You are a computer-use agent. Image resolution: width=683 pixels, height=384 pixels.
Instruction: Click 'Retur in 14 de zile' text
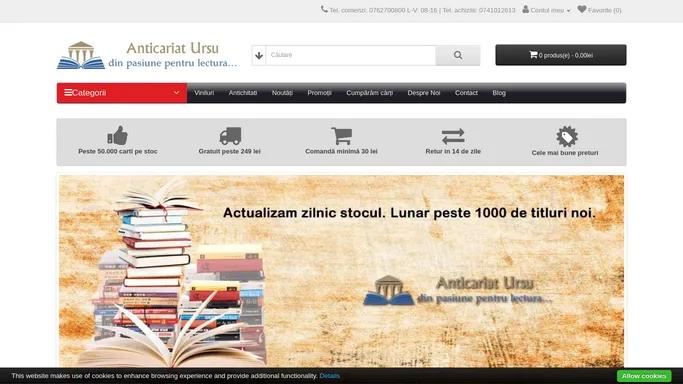pos(453,152)
